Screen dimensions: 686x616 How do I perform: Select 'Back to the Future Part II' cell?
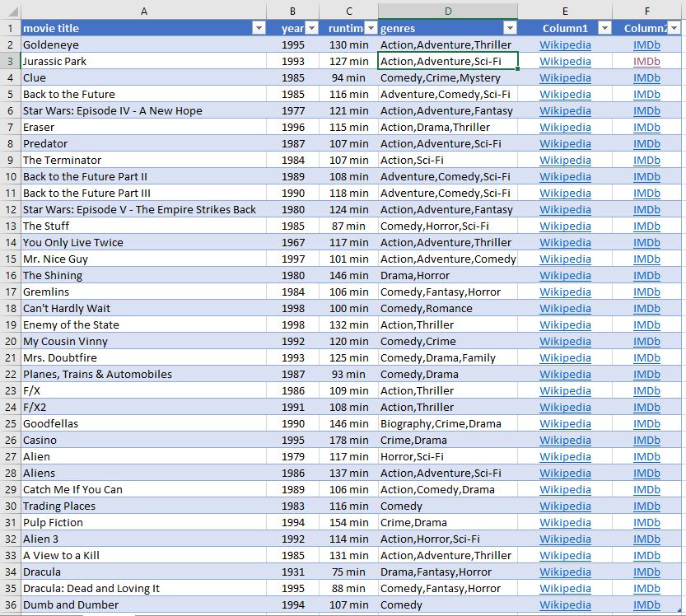pyautogui.click(x=143, y=177)
